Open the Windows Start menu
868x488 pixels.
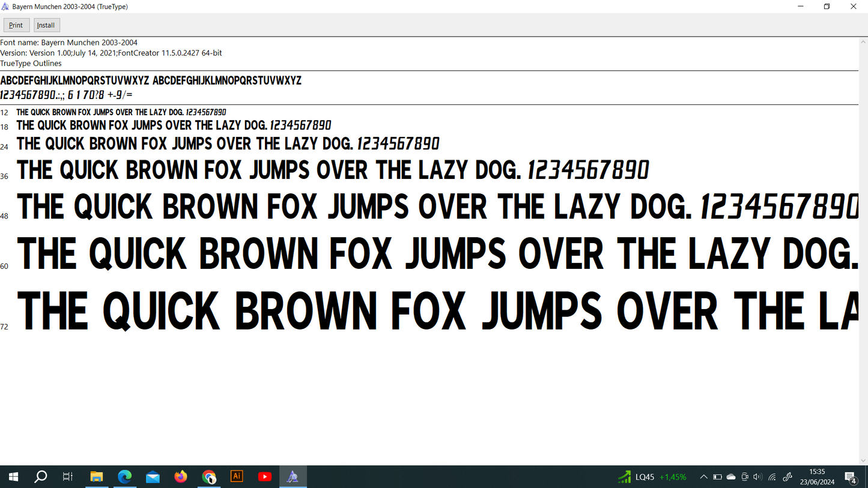pos(13,477)
